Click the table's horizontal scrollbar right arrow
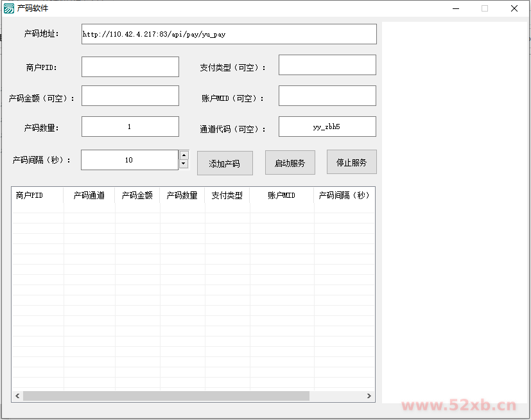This screenshot has height=420, width=531. (369, 396)
